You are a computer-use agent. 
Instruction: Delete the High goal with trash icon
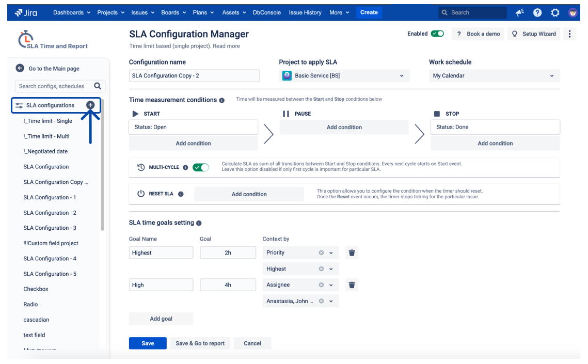352,285
